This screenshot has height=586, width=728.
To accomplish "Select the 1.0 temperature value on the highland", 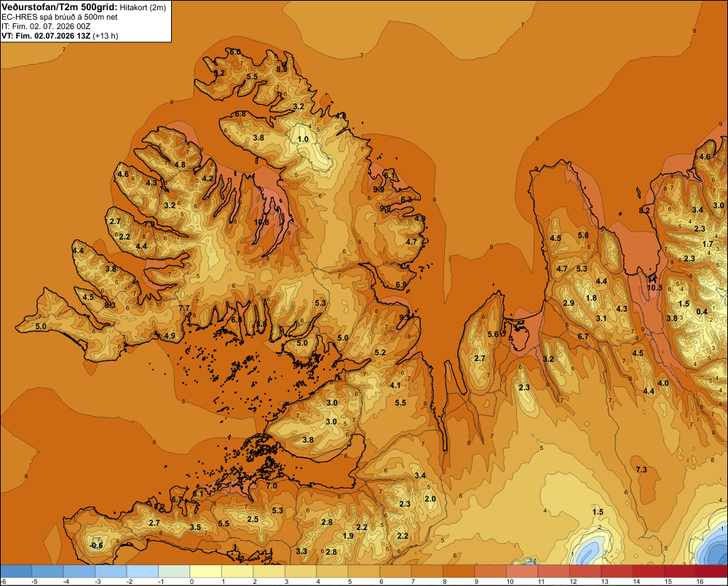I will [303, 139].
